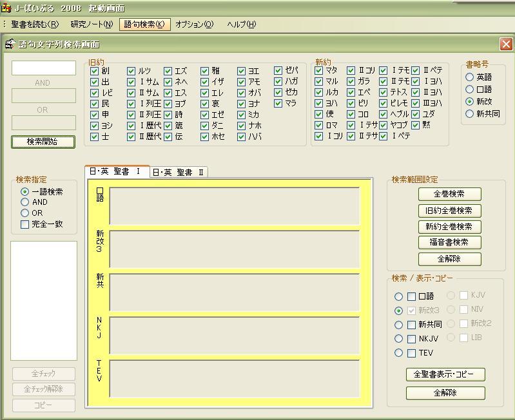Toggle the 詩 (Psalms) checkbox

click(168, 115)
